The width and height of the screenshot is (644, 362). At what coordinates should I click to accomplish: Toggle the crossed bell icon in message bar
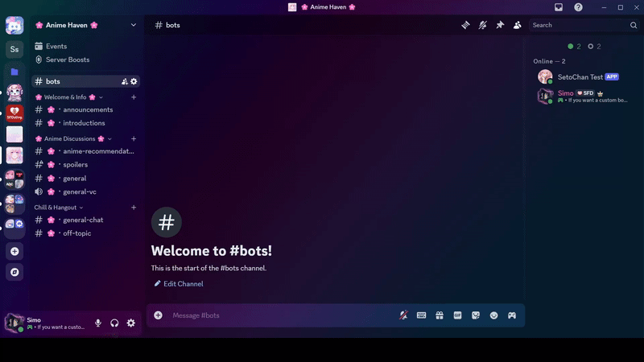click(x=404, y=315)
